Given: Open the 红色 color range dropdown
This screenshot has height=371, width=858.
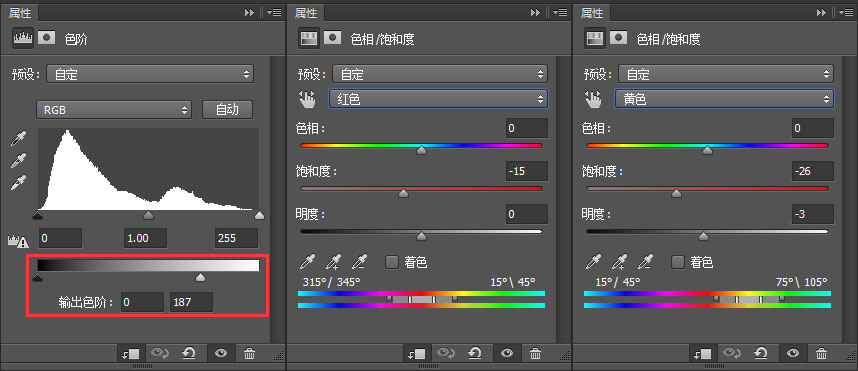Looking at the screenshot, I should (x=438, y=99).
